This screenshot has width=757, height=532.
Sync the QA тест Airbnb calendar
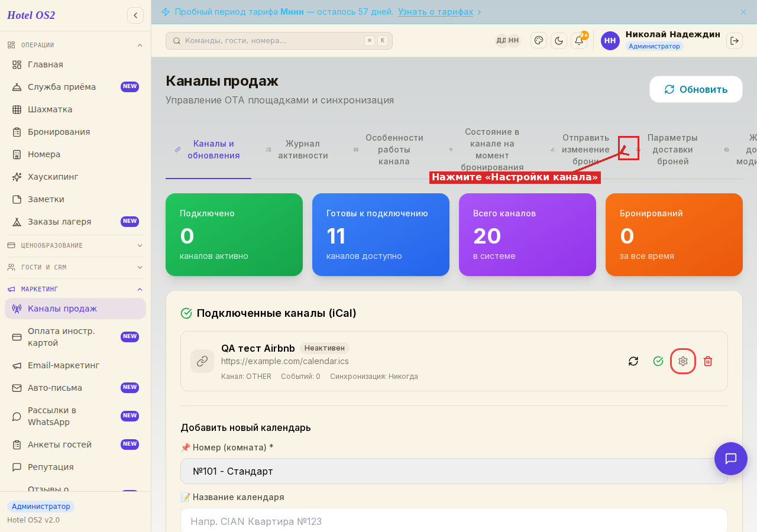click(633, 361)
